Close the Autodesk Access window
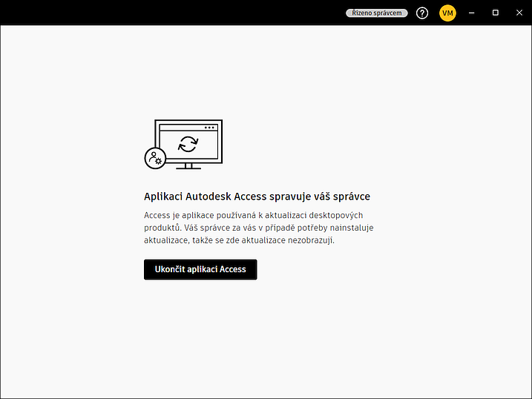Screen dimensions: 532x399 pyautogui.click(x=519, y=13)
